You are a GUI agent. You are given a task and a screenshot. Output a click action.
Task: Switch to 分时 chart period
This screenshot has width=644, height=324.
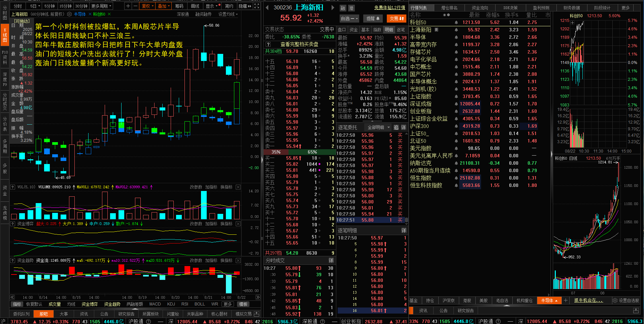point(18,6)
